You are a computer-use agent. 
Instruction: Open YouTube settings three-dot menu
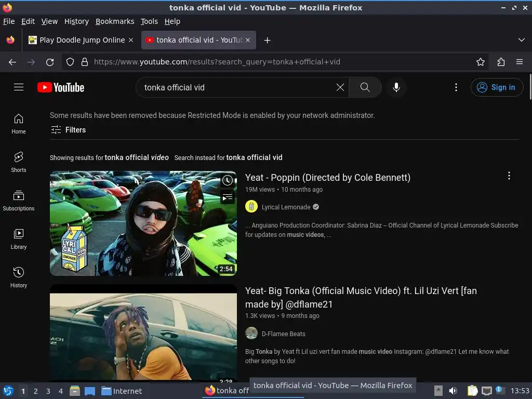(456, 87)
